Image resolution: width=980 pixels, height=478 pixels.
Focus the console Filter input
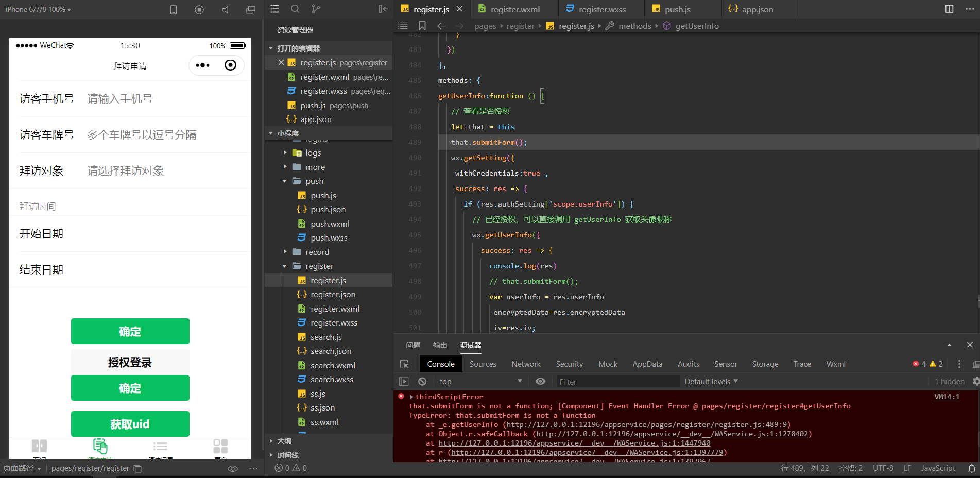coord(618,382)
